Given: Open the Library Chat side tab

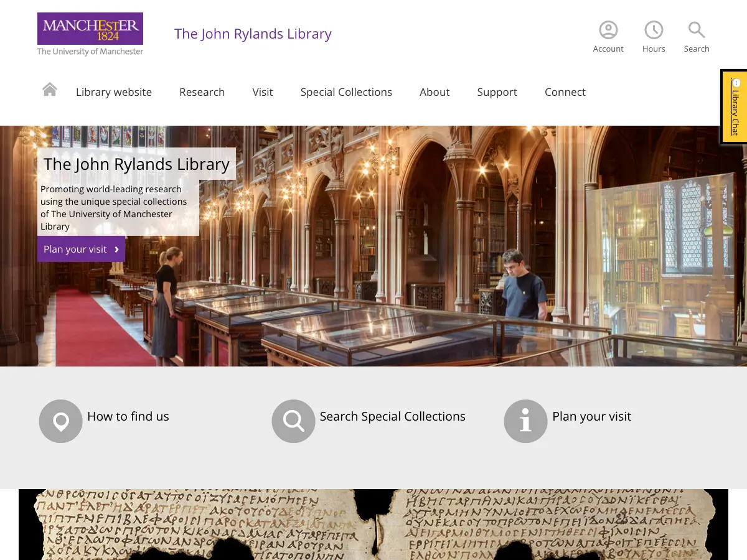Looking at the screenshot, I should (735, 107).
